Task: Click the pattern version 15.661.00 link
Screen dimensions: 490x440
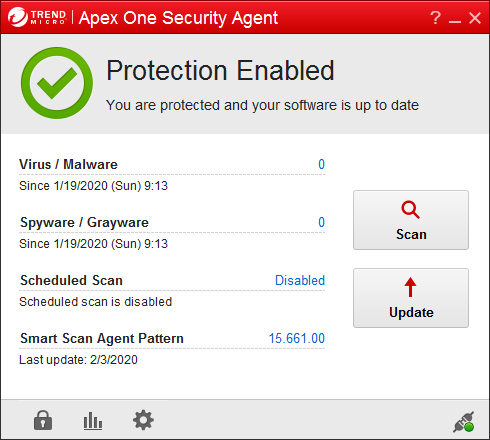Action: point(297,338)
